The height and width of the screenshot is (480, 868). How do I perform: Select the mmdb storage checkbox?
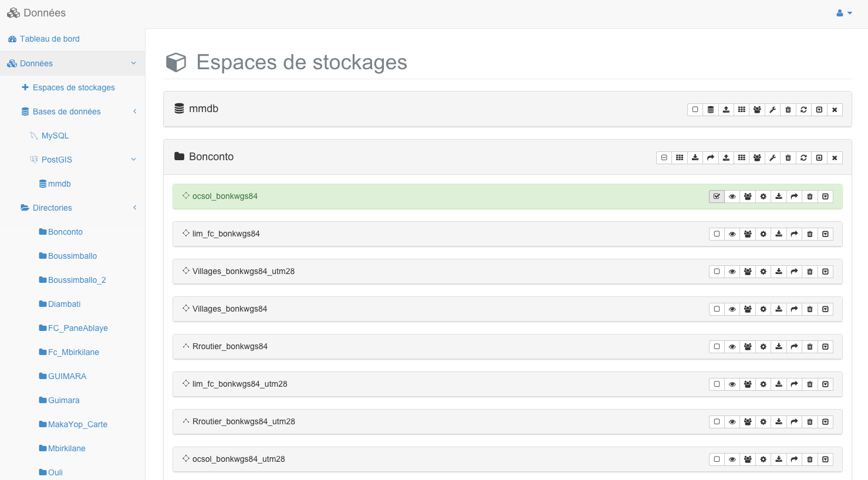coord(695,110)
